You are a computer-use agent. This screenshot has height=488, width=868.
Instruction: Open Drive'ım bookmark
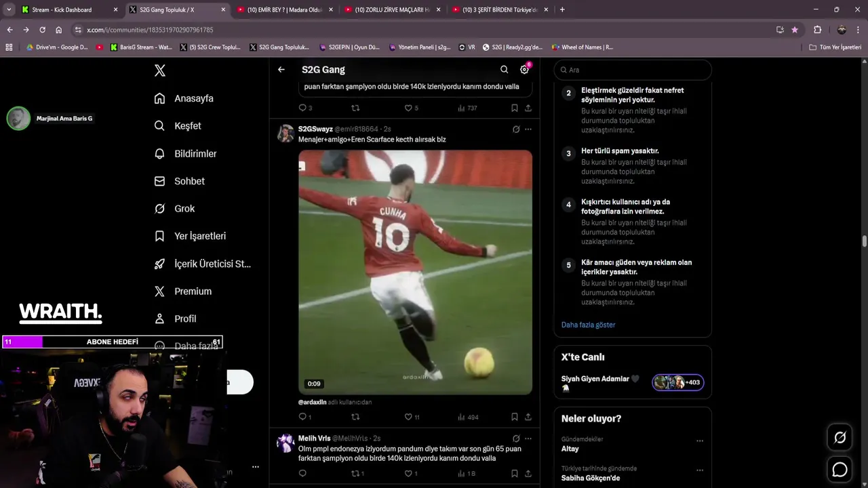tap(57, 47)
